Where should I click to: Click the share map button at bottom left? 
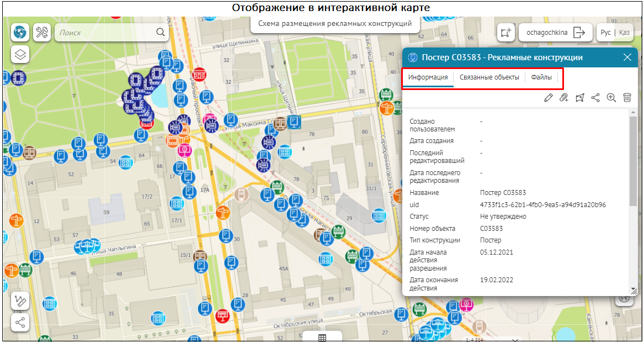20,323
